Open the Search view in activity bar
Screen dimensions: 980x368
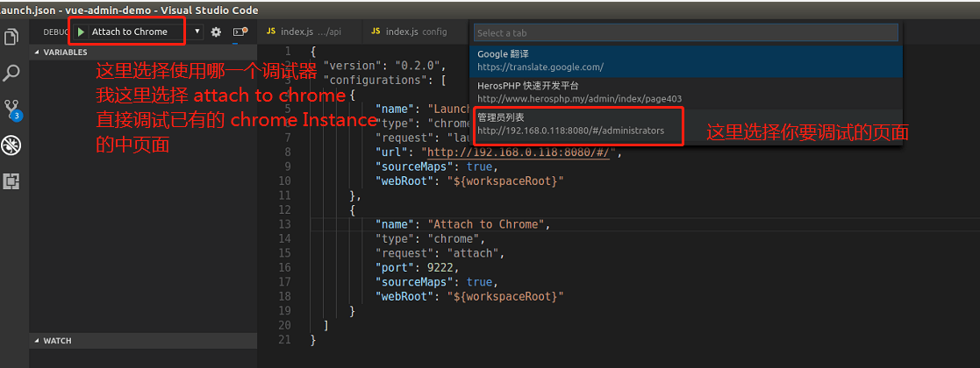12,73
